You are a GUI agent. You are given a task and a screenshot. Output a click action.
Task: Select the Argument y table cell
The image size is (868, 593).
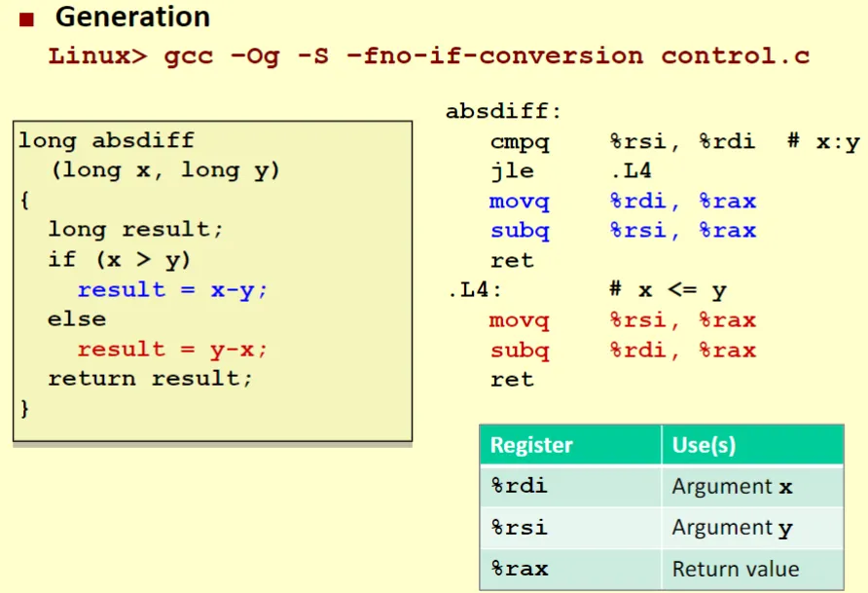[x=732, y=528]
